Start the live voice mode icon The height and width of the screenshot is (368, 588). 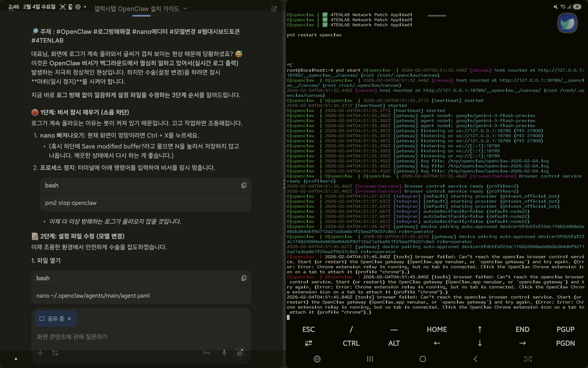point(240,353)
